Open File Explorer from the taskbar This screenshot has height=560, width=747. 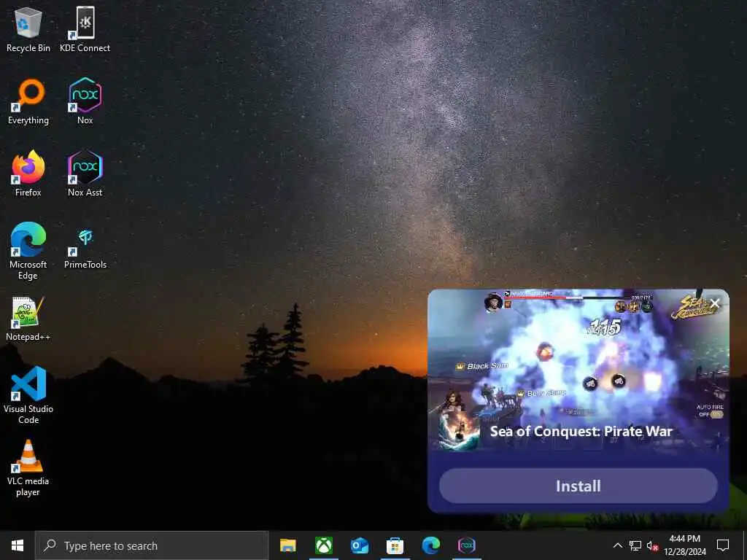[x=287, y=545]
